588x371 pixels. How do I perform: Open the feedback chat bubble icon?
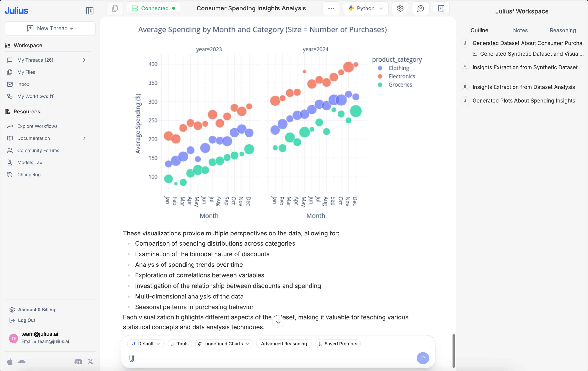click(420, 8)
